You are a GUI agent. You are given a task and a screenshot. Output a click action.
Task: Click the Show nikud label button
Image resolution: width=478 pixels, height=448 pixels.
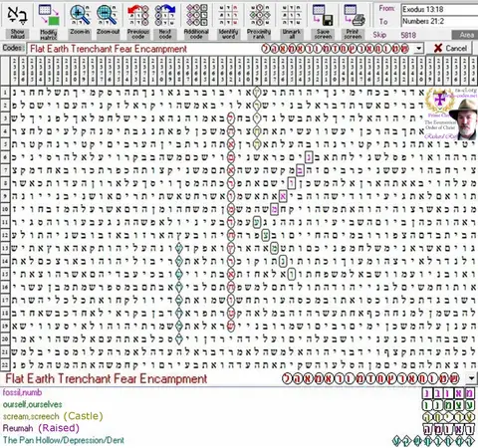pos(17,34)
